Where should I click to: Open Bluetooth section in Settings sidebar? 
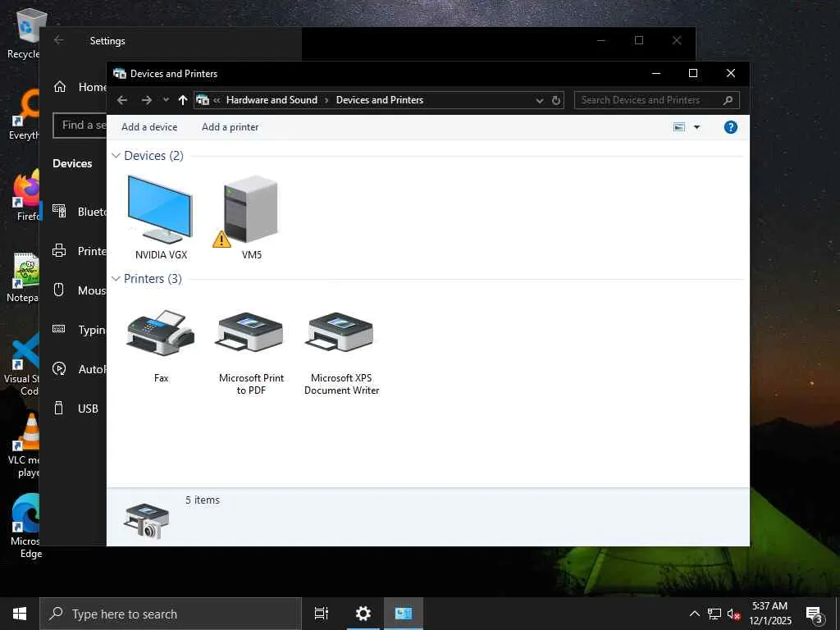(80, 212)
